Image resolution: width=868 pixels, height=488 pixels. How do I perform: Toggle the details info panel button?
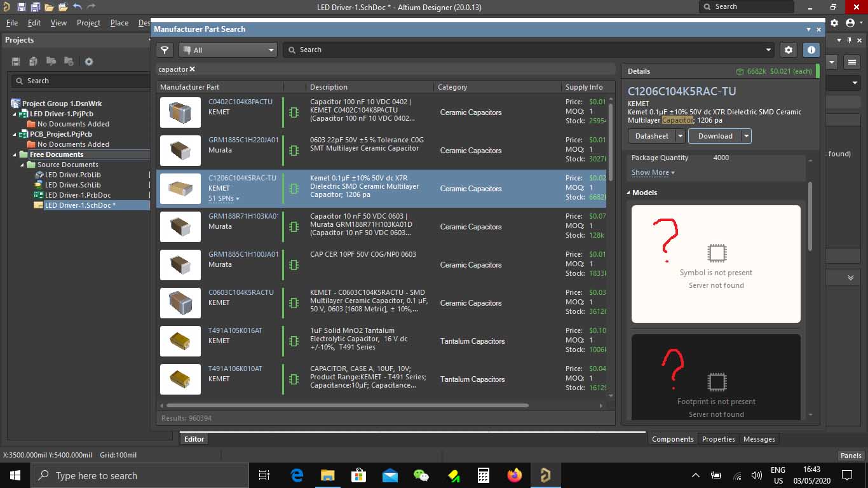811,50
